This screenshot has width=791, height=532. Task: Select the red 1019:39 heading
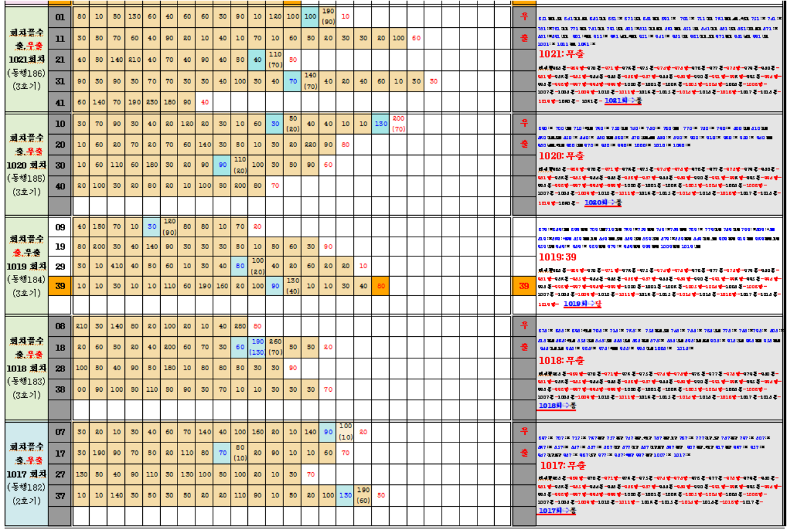click(557, 257)
